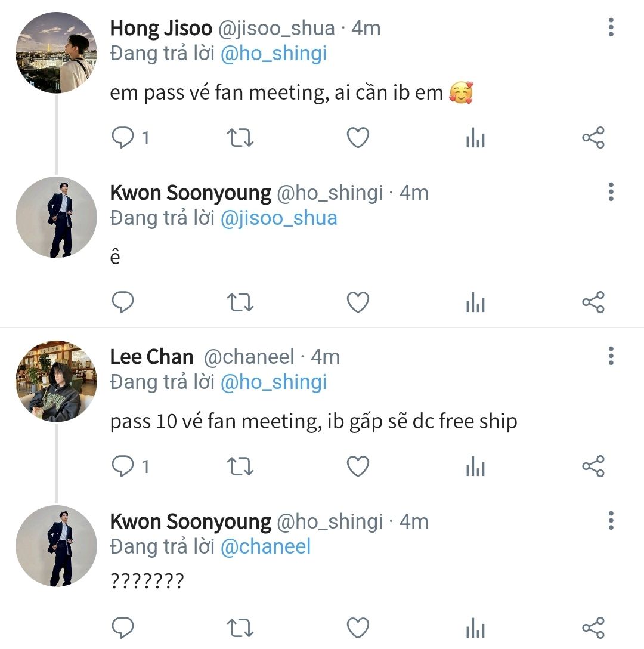644x649 pixels.
Task: Like Hong Jisoo's fan meeting tweet
Action: [x=358, y=138]
